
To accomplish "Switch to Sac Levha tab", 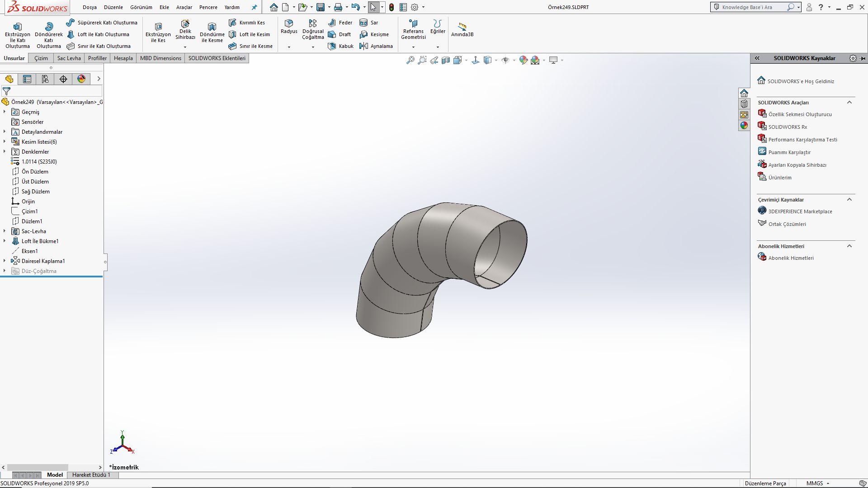I will [69, 58].
